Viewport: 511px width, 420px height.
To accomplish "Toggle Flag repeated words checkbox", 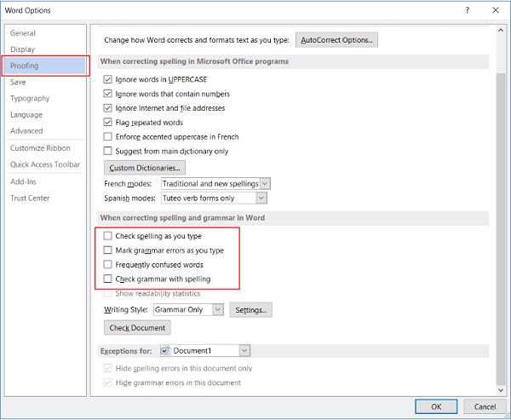I will 107,122.
